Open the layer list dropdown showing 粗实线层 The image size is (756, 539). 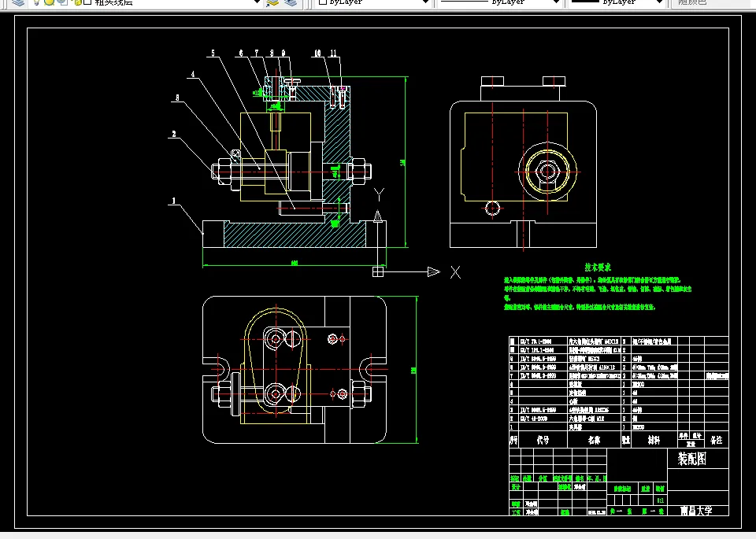147,2
